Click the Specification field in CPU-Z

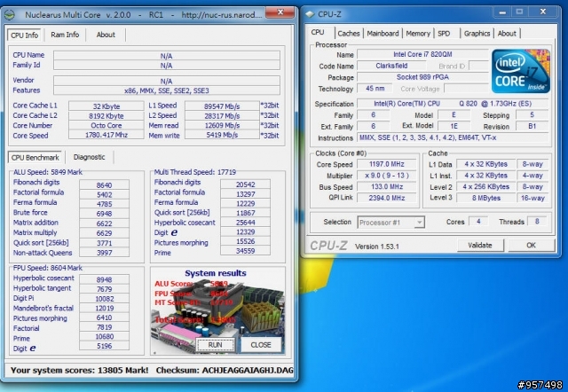454,104
